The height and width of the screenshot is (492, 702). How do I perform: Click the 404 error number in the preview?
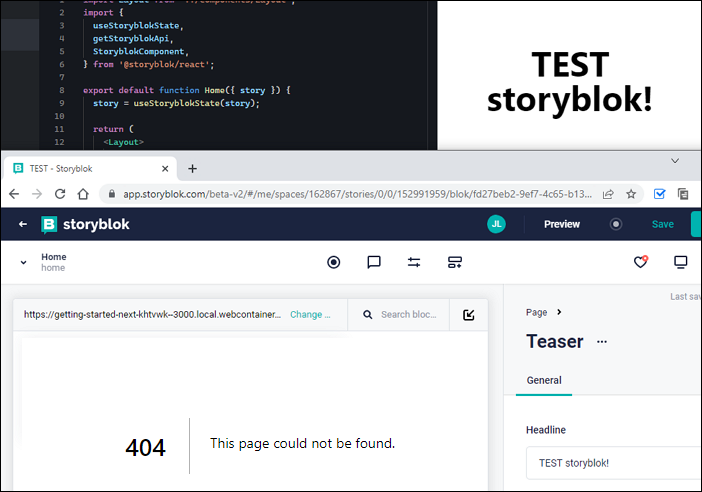pyautogui.click(x=146, y=448)
